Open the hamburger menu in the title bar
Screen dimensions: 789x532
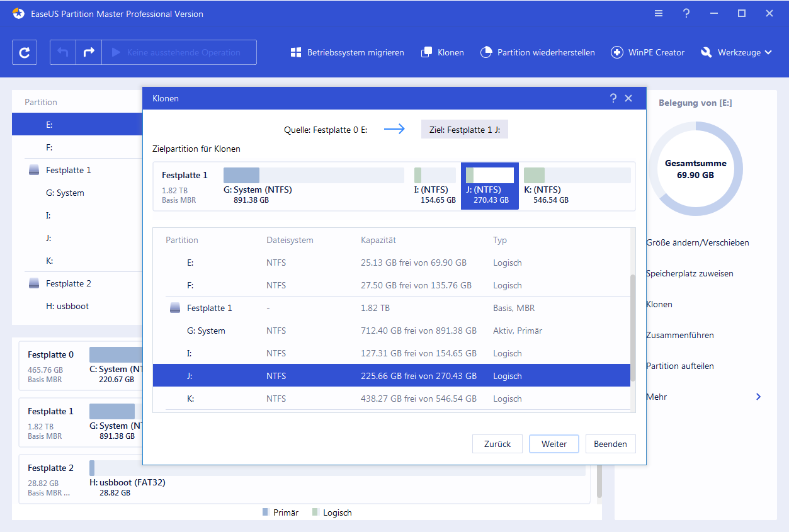[659, 13]
